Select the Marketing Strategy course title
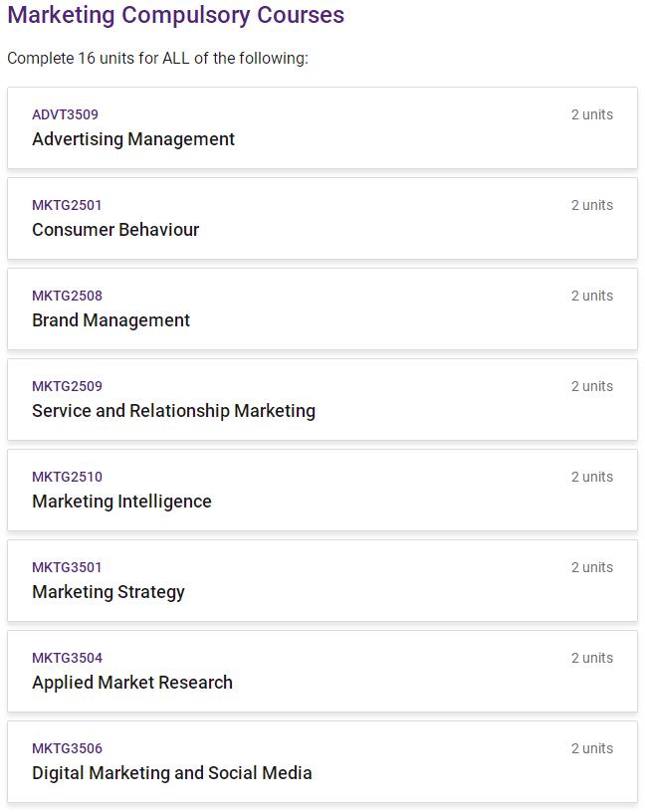 108,592
